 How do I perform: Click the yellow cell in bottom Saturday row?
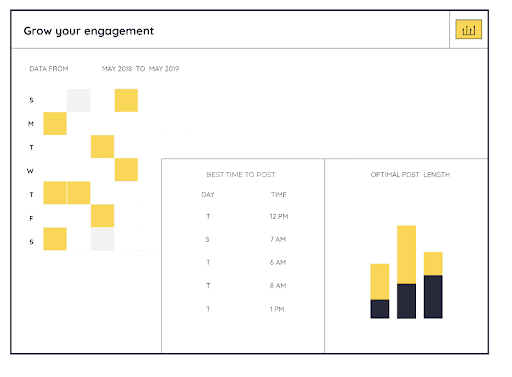pyautogui.click(x=55, y=239)
